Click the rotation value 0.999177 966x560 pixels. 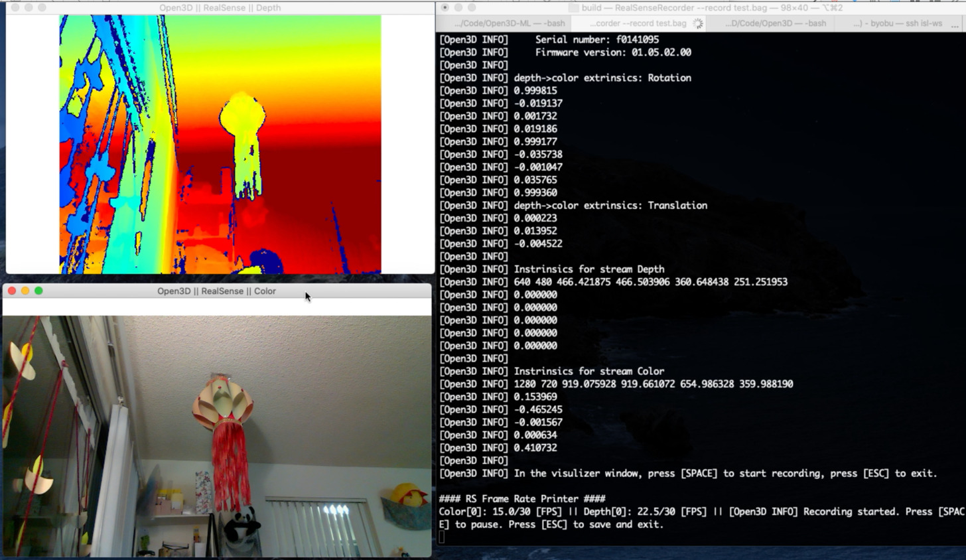[x=535, y=141]
